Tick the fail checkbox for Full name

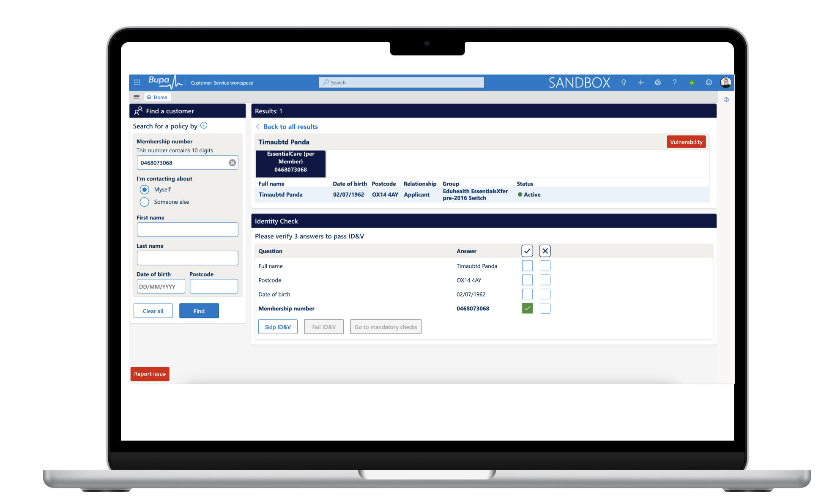click(x=545, y=266)
